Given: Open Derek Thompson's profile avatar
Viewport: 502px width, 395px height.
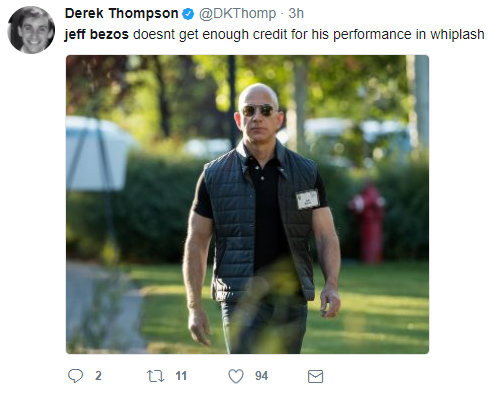Looking at the screenshot, I should click(x=31, y=30).
